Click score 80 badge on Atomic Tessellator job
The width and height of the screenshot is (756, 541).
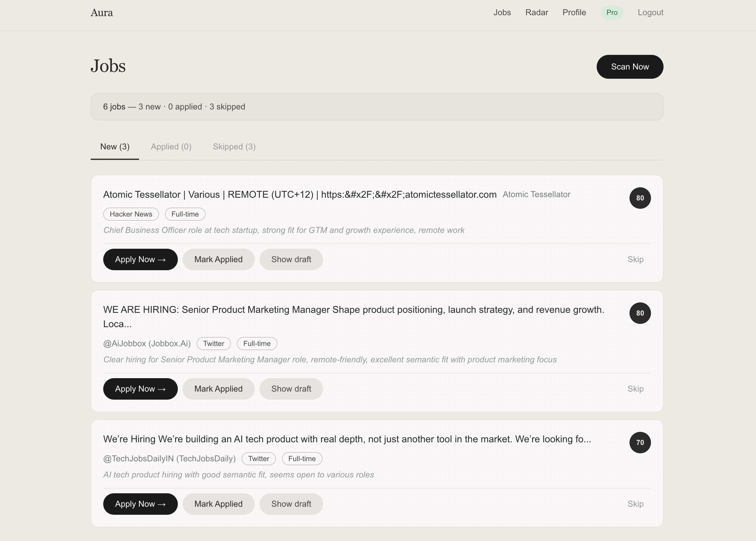(x=639, y=198)
